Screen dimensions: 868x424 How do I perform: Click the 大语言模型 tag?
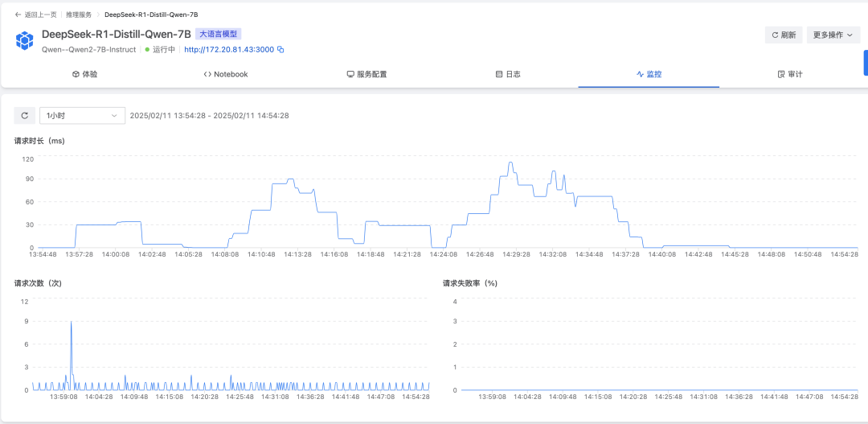click(218, 35)
